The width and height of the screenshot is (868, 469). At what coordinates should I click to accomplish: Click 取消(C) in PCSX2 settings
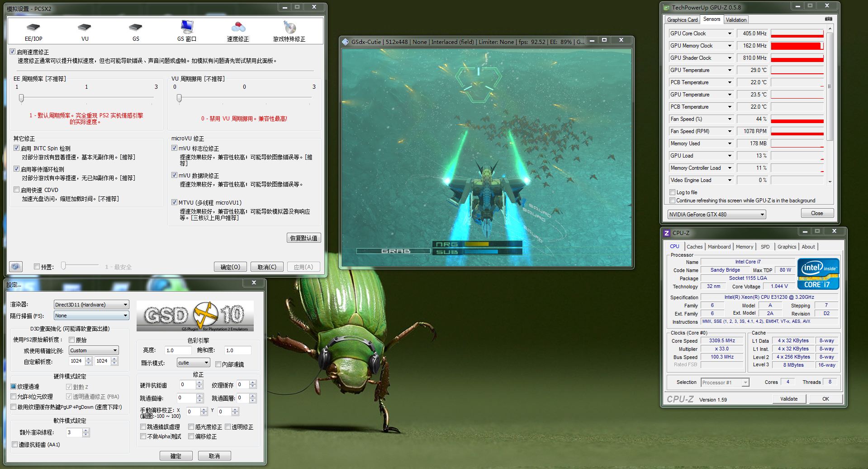pos(267,267)
